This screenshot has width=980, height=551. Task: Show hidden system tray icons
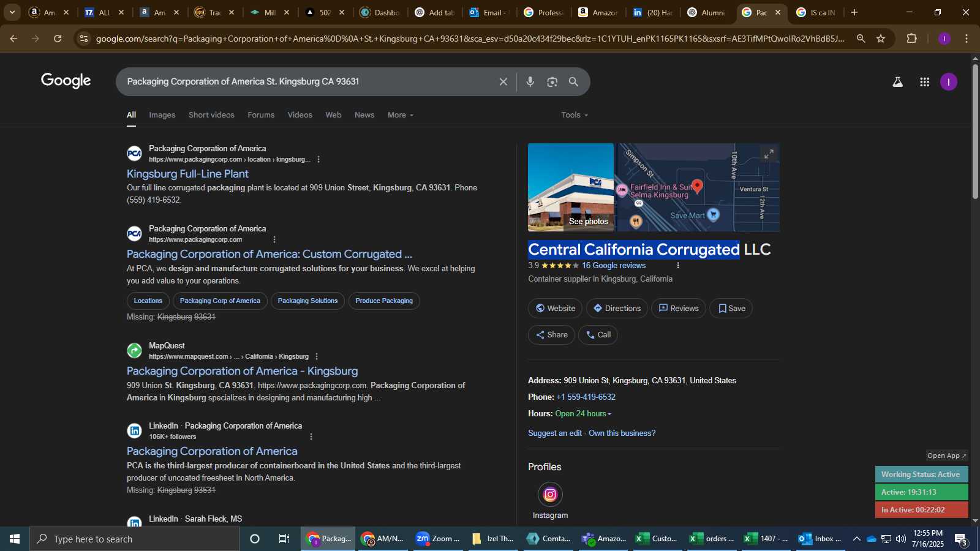pyautogui.click(x=856, y=539)
